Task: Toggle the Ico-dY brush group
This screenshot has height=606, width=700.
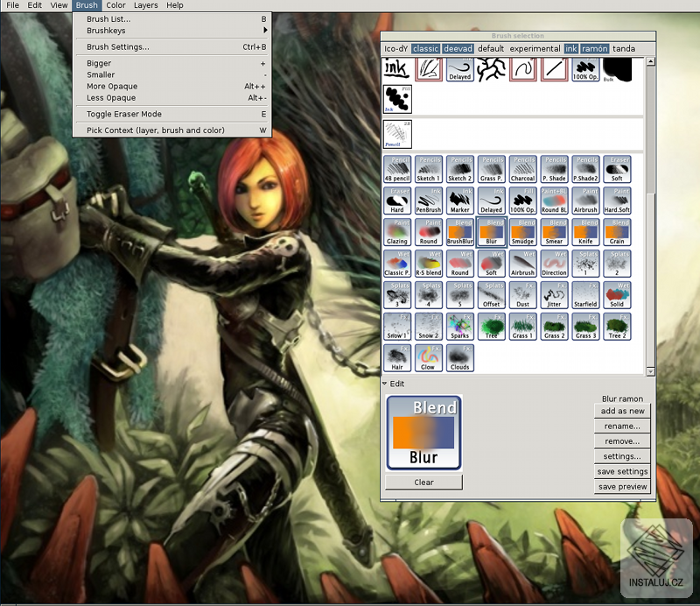Action: [x=396, y=49]
